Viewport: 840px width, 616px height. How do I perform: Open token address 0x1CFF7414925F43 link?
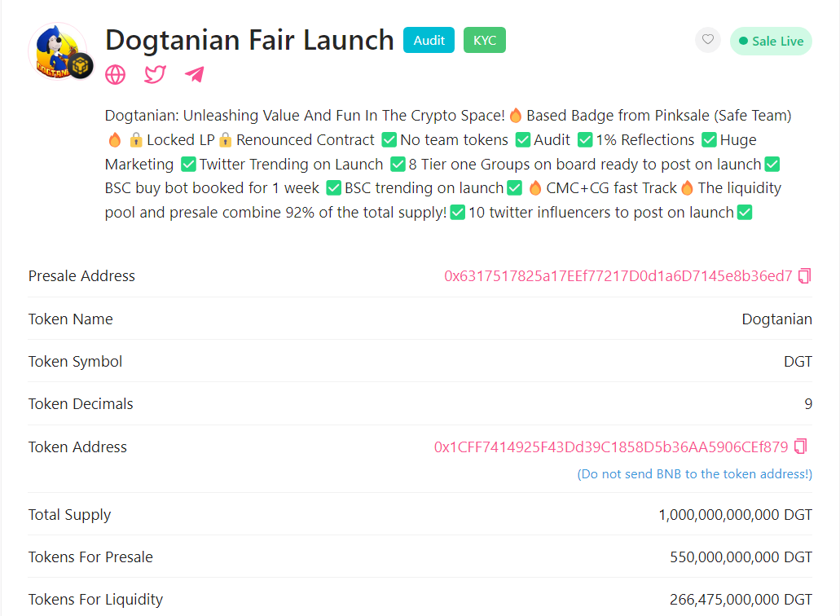pos(611,447)
